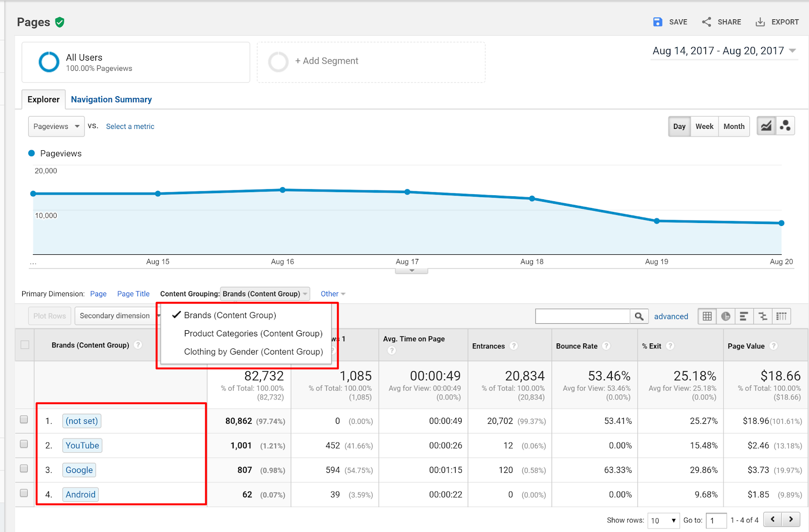Click the Share icon
809x532 pixels.
[706, 22]
